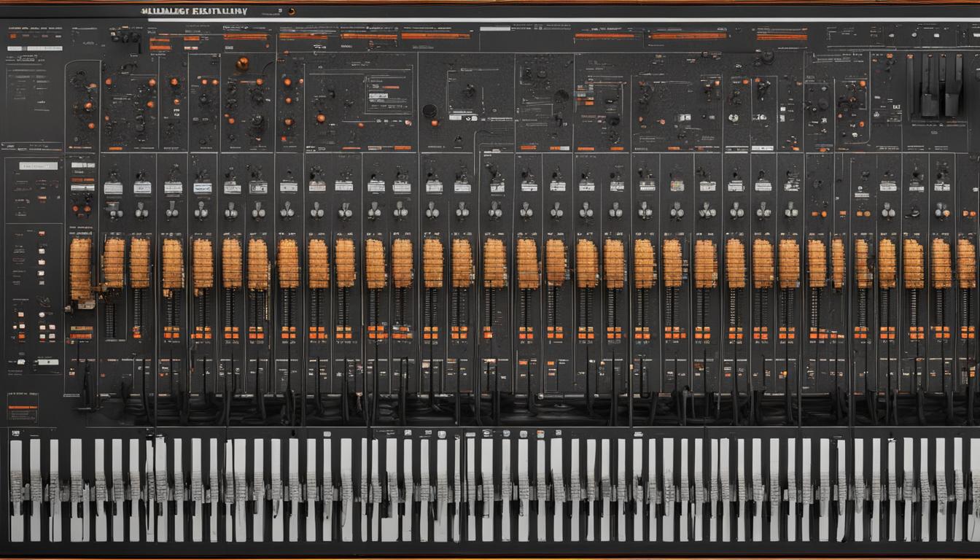Open the white field at top of the left panel
Screen dimensions: 980x560
coord(38,166)
